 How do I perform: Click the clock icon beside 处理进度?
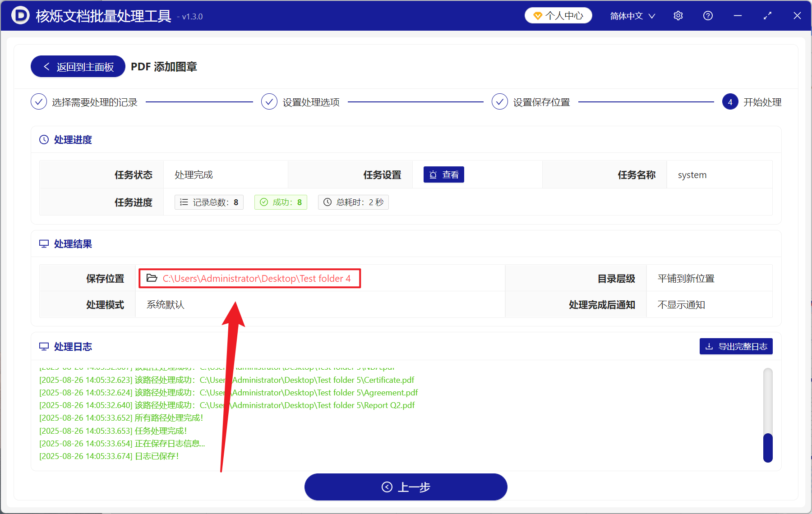click(x=43, y=139)
